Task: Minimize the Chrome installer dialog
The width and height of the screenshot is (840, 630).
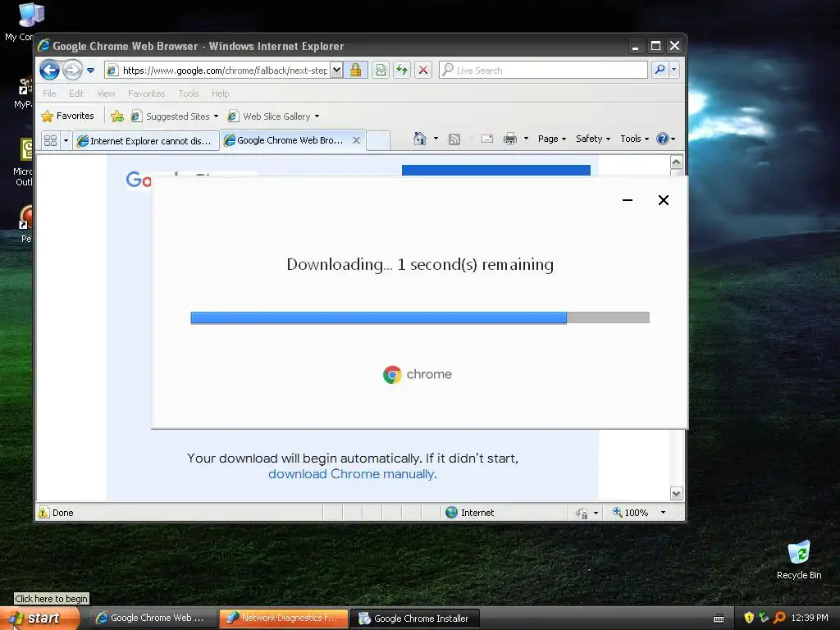Action: coord(628,200)
